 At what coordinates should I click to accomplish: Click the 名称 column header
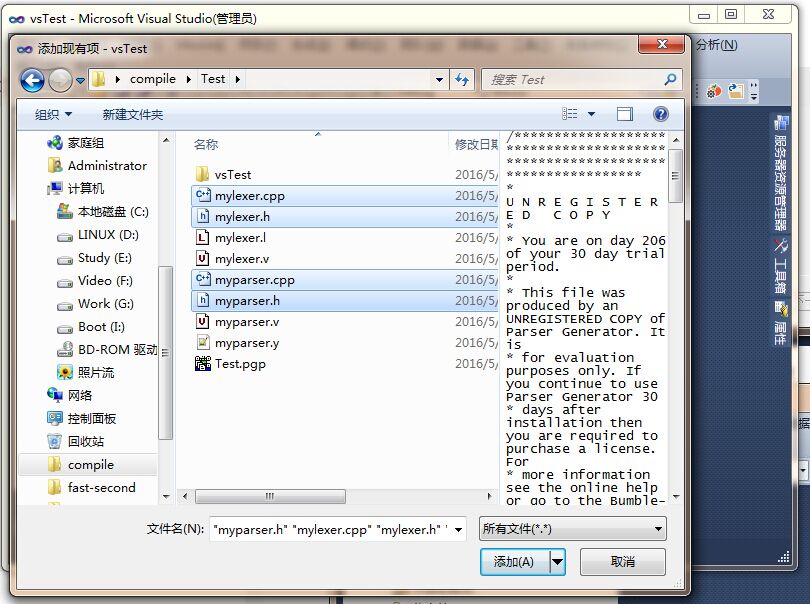tap(206, 144)
